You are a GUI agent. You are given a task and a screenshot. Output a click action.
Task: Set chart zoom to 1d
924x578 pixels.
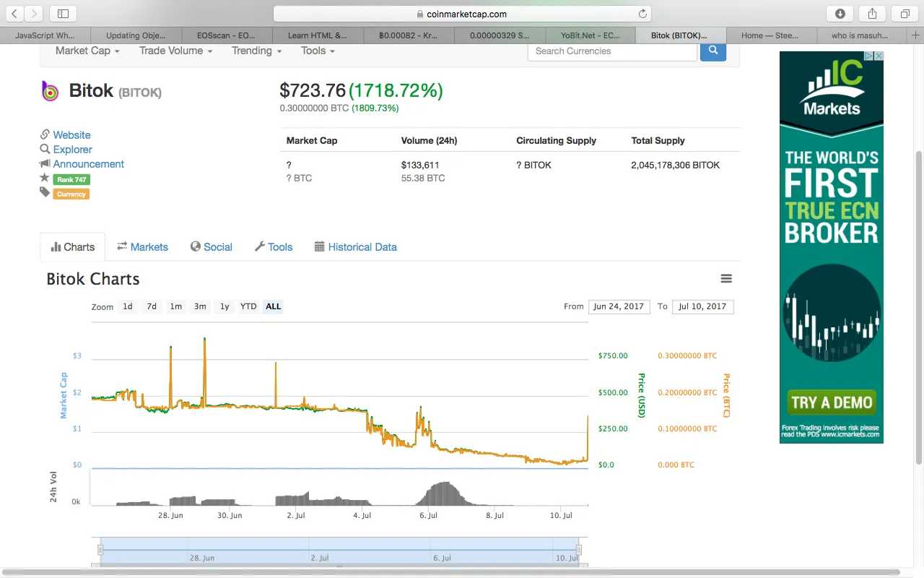pyautogui.click(x=128, y=306)
